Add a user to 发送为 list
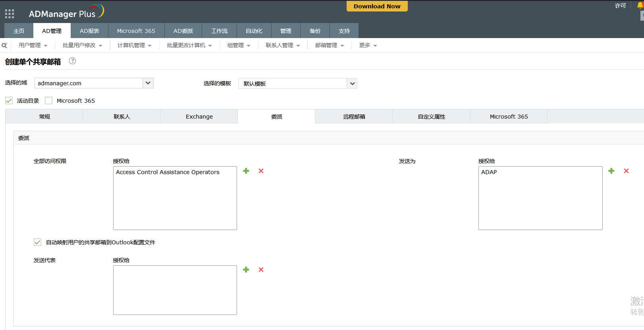Screen dimensions: 644x330 point(611,171)
